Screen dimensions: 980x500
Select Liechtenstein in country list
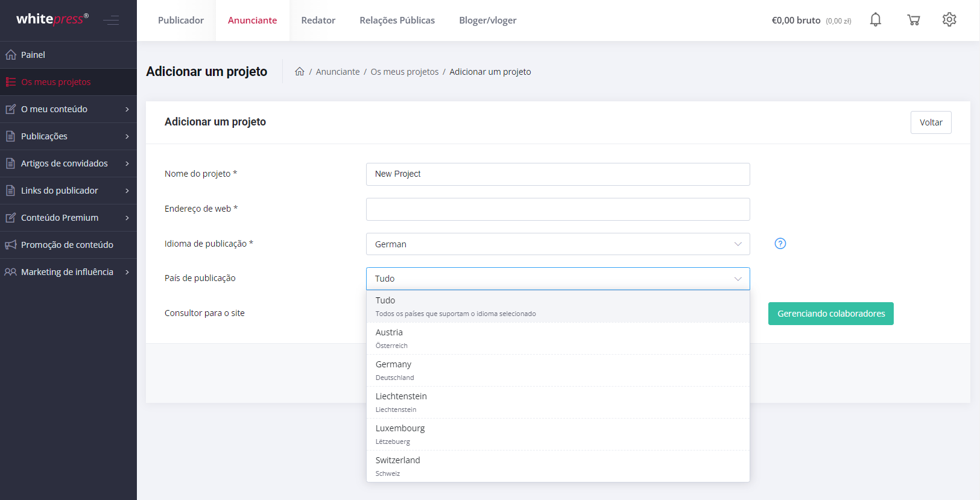tap(558, 402)
